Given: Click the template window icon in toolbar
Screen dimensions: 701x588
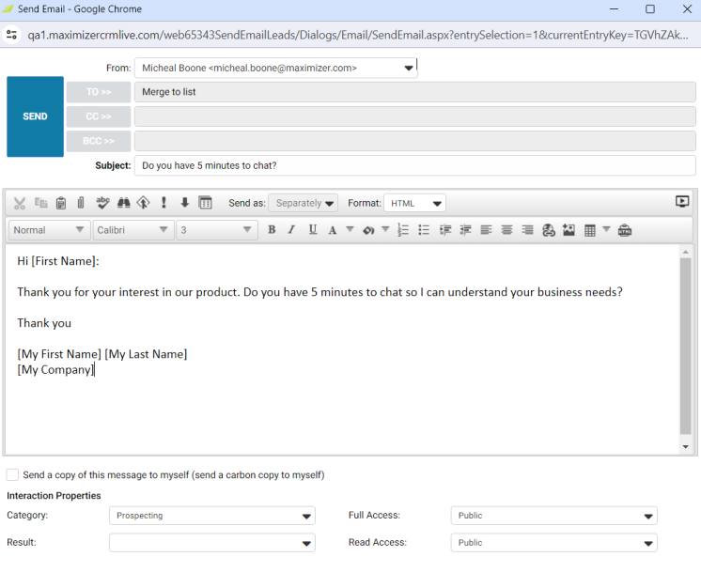Looking at the screenshot, I should click(x=205, y=203).
